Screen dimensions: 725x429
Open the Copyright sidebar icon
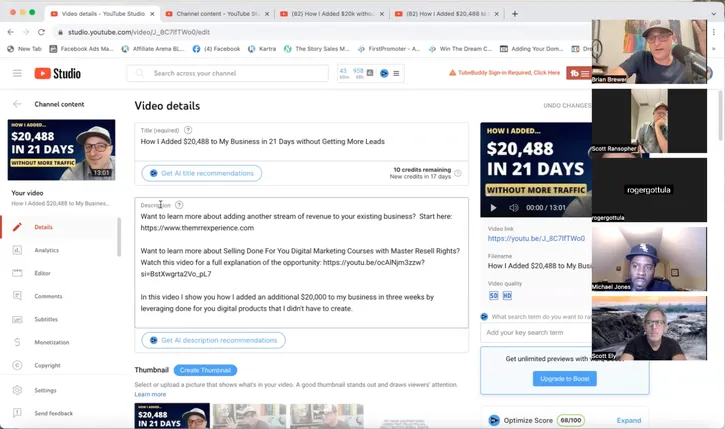pos(17,365)
